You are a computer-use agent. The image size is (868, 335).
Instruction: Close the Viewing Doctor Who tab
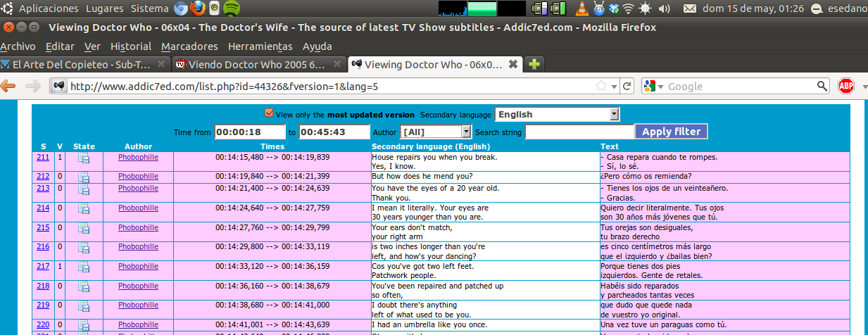point(513,64)
